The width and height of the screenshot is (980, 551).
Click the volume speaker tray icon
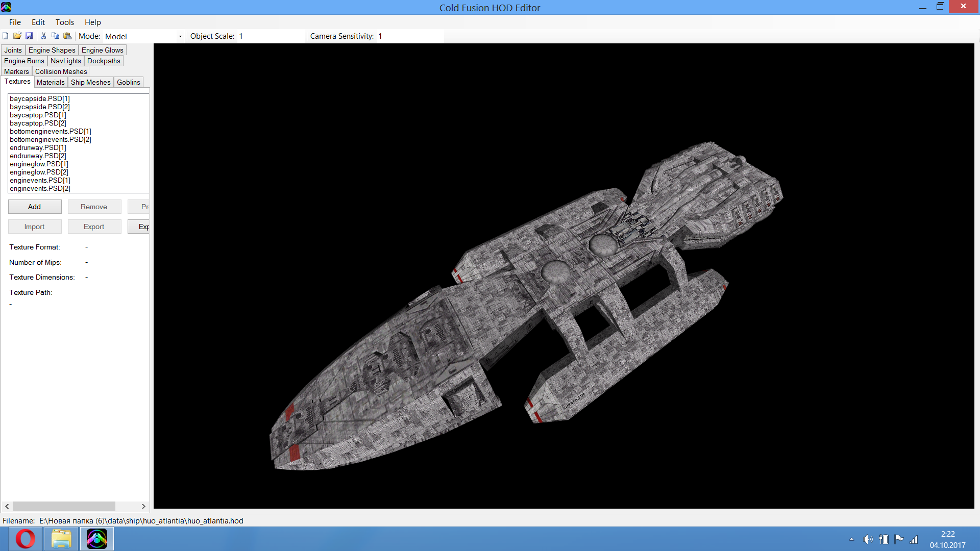point(868,539)
